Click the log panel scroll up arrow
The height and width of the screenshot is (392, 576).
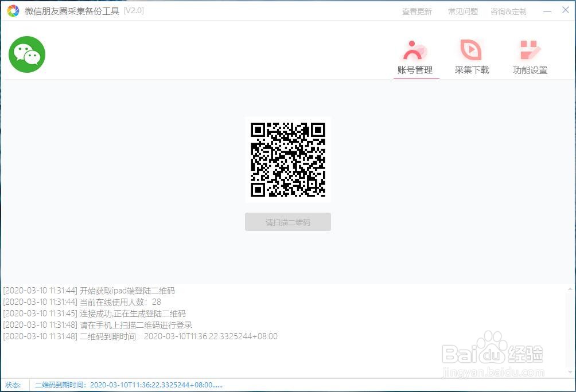click(x=570, y=289)
